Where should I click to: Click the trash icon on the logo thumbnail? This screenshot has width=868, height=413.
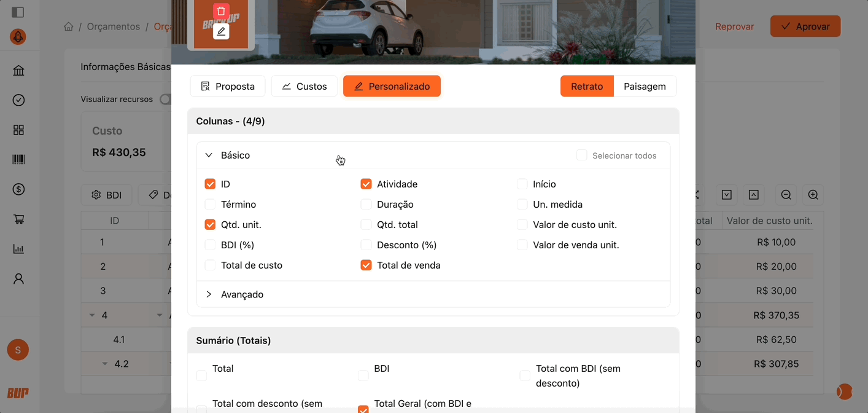(221, 11)
